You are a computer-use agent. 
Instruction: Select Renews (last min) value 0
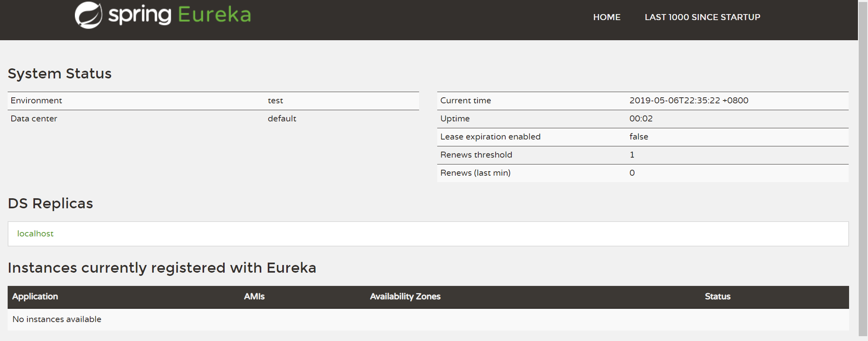point(632,173)
